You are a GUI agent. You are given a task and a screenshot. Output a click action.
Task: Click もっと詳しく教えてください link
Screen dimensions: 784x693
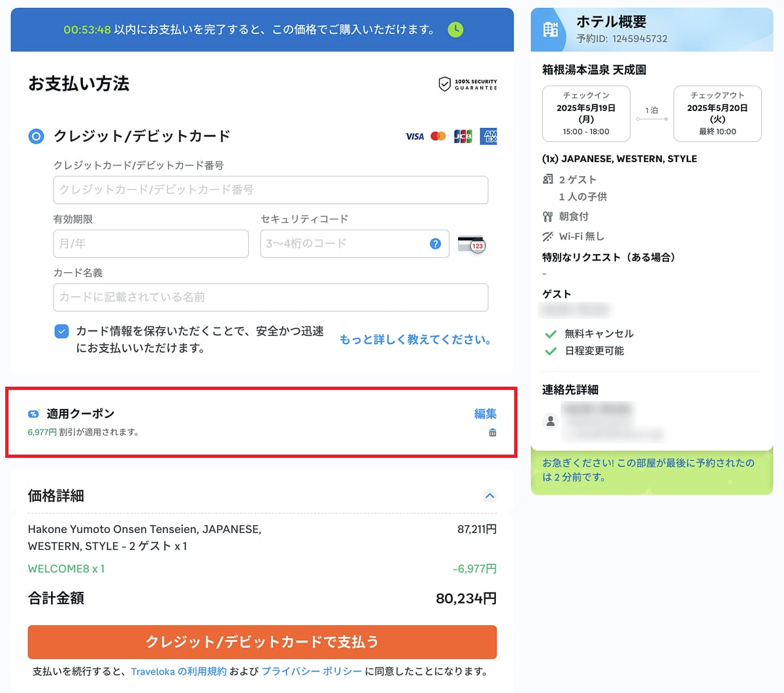click(x=415, y=340)
